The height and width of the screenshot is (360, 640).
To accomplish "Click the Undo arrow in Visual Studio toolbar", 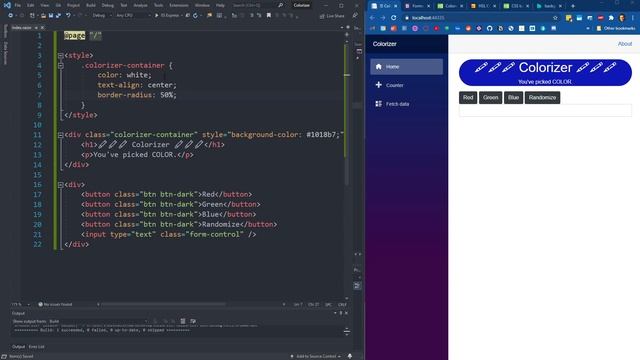I will click(68, 16).
